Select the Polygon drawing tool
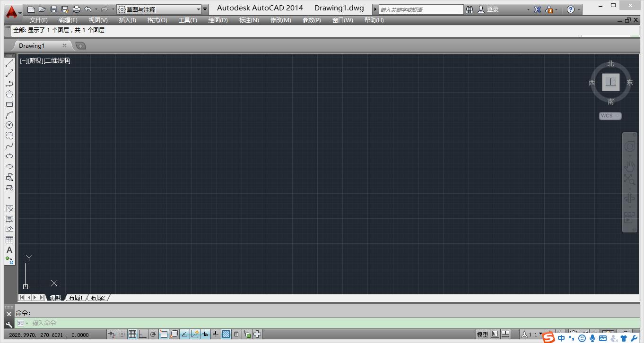Viewport: 644px width, 343px height. (x=9, y=94)
